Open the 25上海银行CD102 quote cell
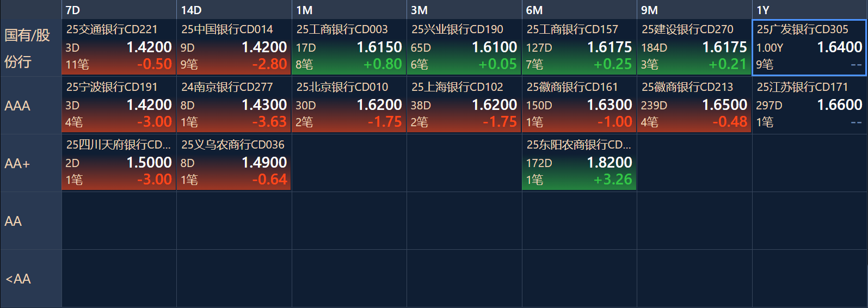The width and height of the screenshot is (868, 308). coord(464,105)
